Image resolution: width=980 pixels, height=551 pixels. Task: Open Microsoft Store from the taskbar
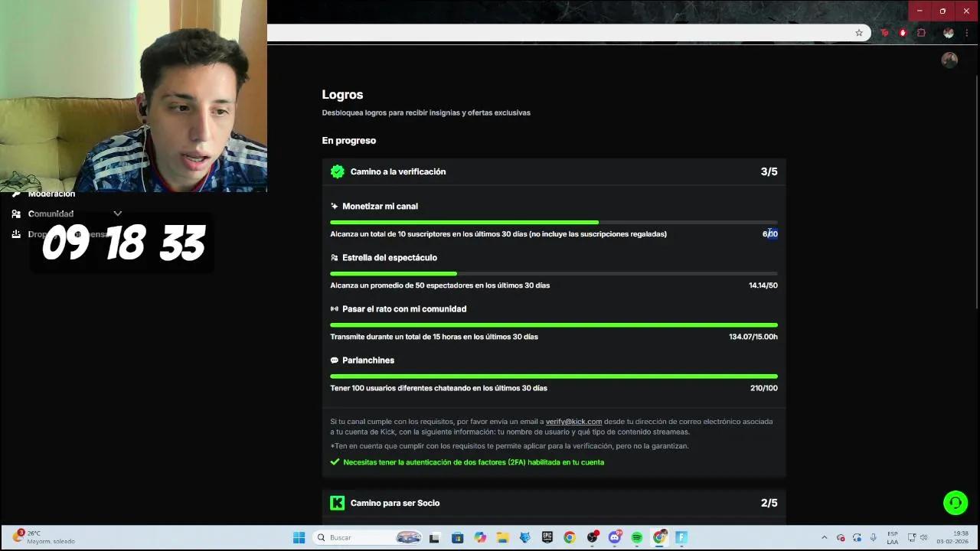click(457, 538)
